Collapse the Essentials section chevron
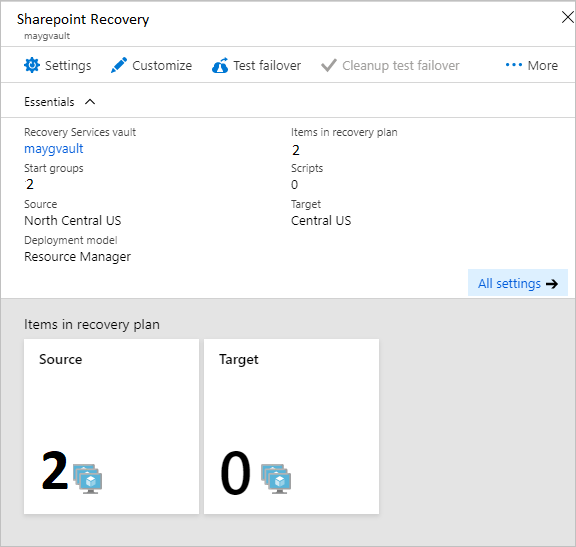This screenshot has height=547, width=576. 90,102
